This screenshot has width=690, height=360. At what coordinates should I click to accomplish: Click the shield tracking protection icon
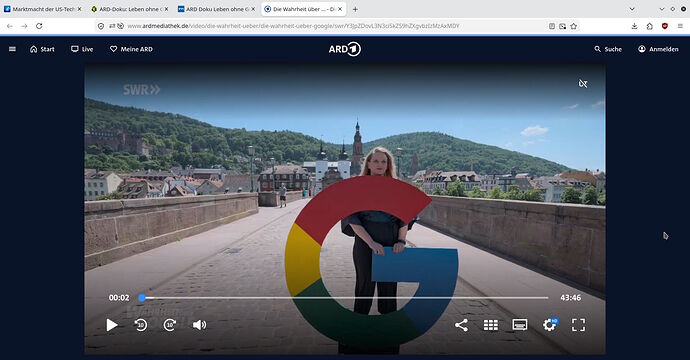pos(101,26)
